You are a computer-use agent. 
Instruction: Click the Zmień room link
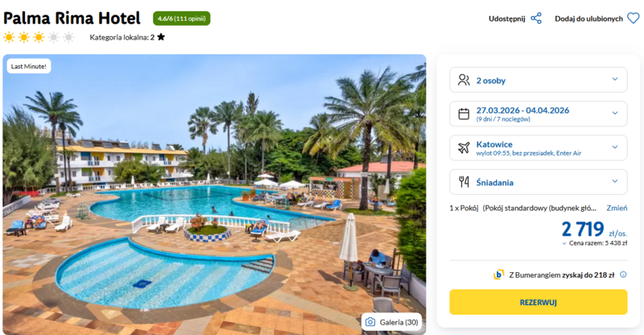(x=617, y=208)
